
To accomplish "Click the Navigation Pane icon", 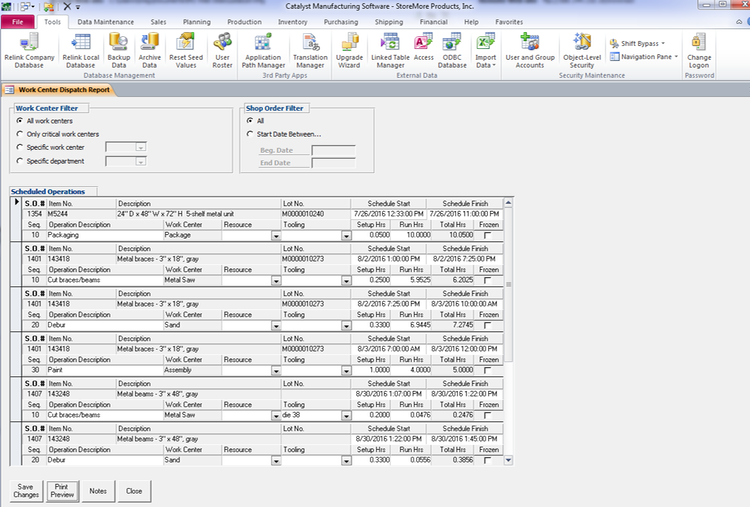I will (614, 56).
